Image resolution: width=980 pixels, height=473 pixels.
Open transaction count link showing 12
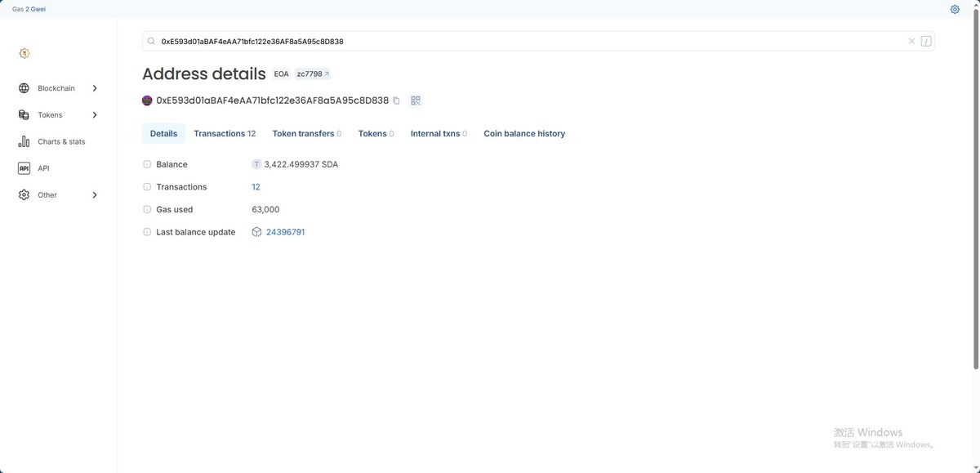pyautogui.click(x=256, y=186)
